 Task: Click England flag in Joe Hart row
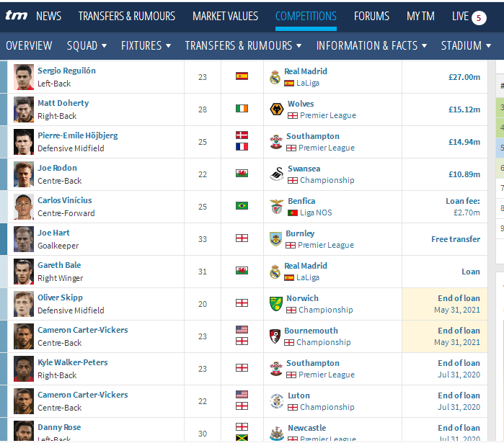[242, 238]
